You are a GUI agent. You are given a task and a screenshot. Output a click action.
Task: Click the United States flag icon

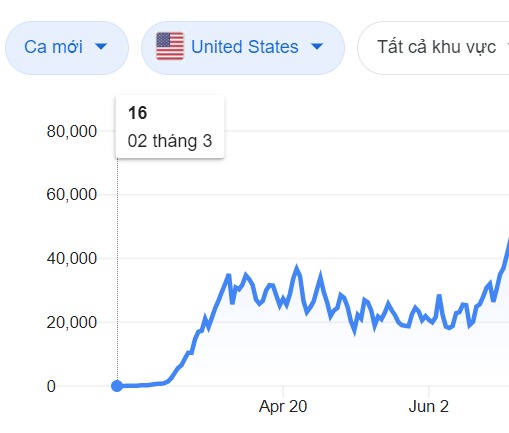[x=170, y=46]
